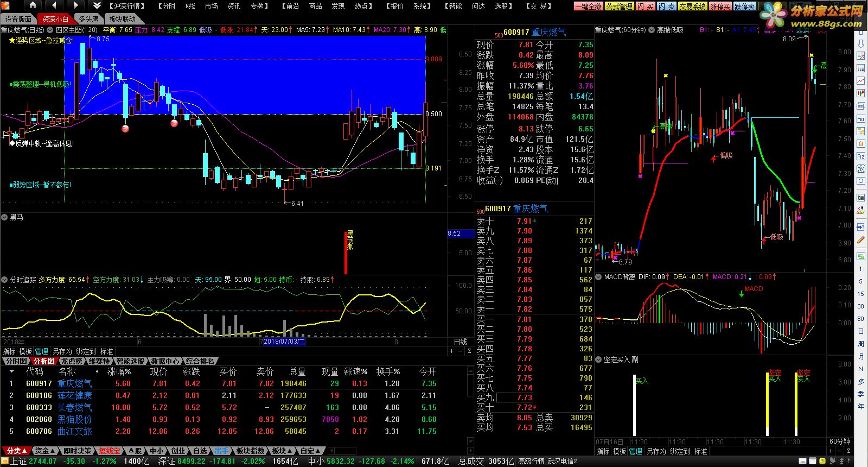Screen dimensions: 868x467
Task: Expand the MACD背离 indicator panel dropdown
Action: [599, 277]
